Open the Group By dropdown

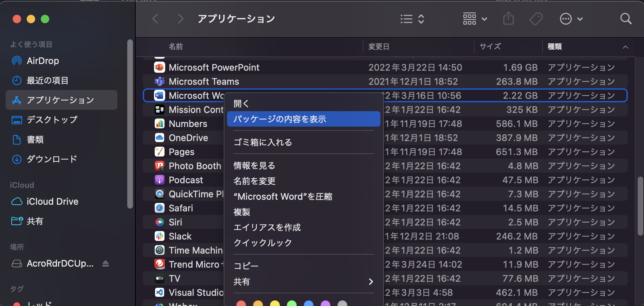coord(475,19)
